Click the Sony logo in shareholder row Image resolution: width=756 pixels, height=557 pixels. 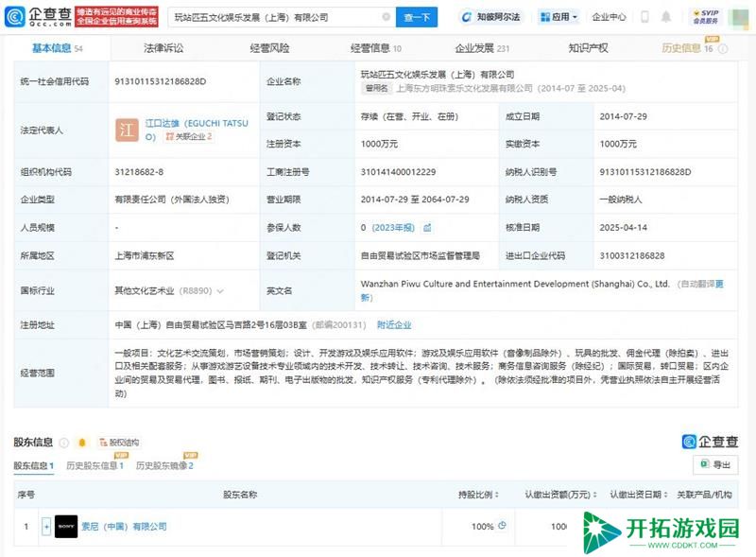click(66, 526)
